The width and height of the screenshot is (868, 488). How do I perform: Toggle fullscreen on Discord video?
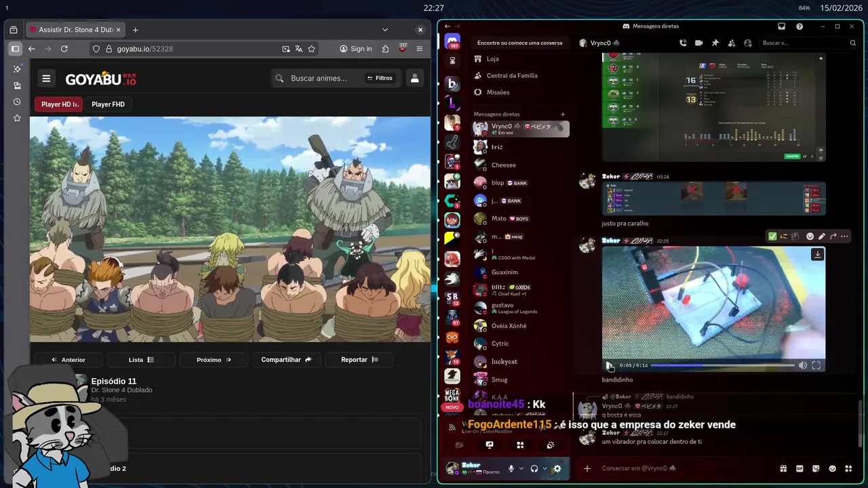pos(816,365)
